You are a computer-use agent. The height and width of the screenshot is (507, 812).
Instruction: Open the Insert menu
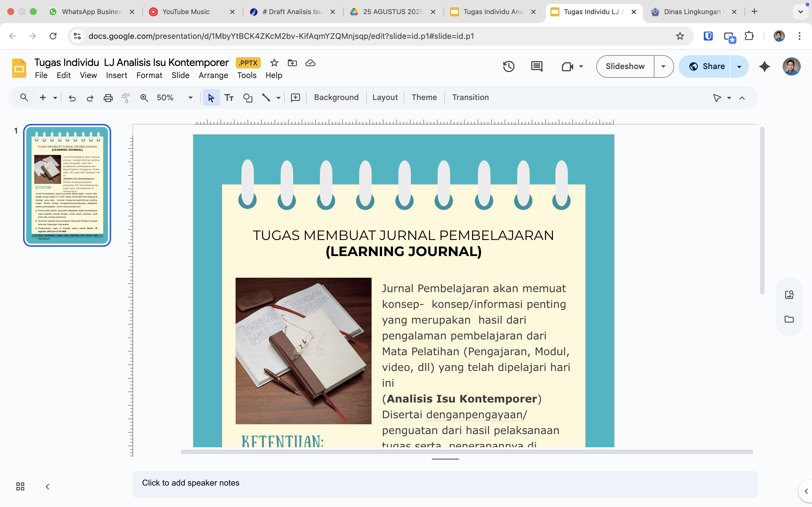tap(116, 75)
